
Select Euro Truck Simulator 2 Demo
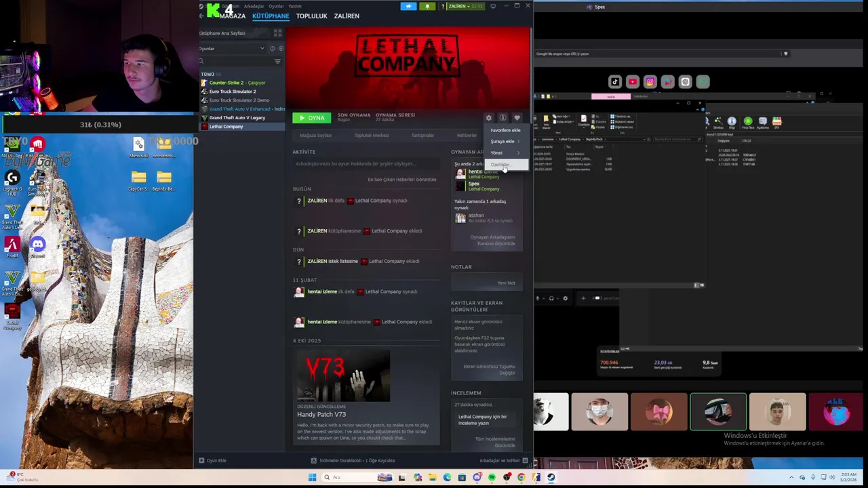(239, 100)
